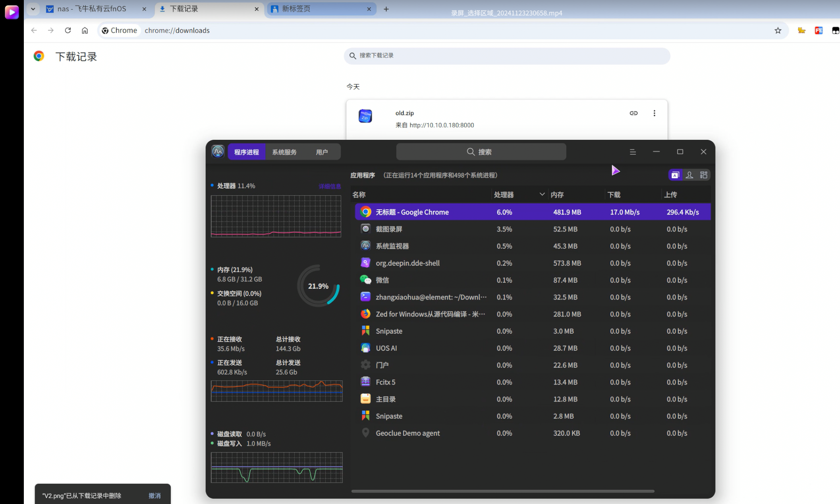The height and width of the screenshot is (504, 840).
Task: Sort processes by 上传 column
Action: [x=686, y=195]
